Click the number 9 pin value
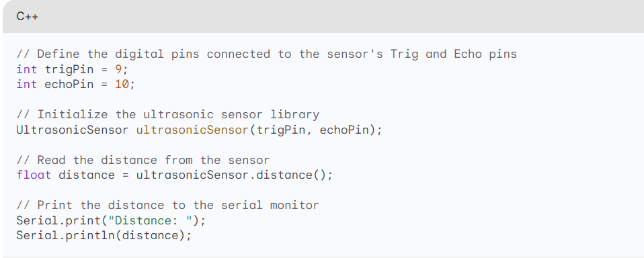 tap(118, 69)
